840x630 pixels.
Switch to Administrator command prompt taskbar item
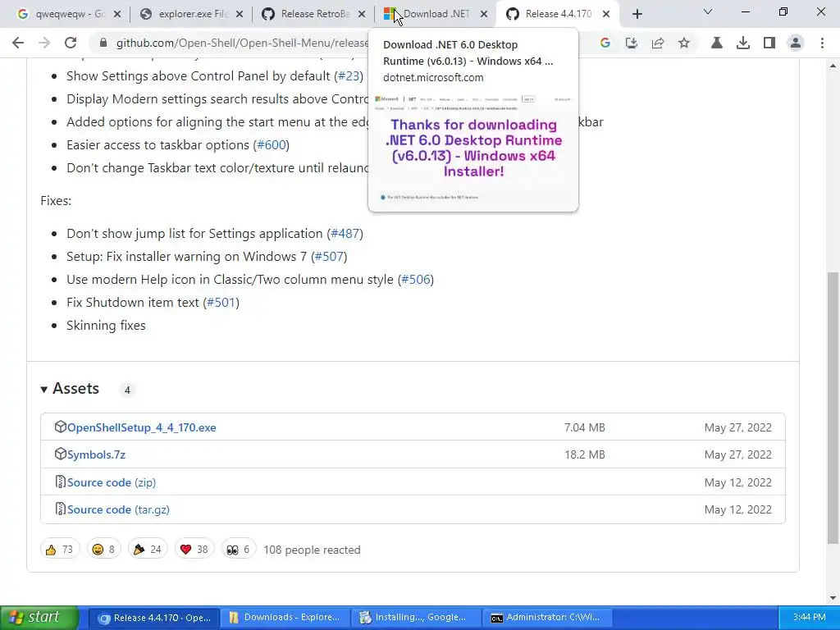pos(547,618)
